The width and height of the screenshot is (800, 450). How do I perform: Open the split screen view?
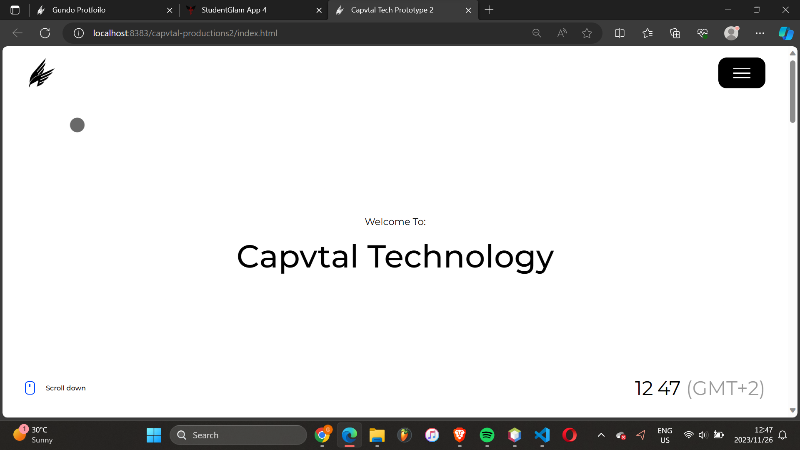coord(619,33)
